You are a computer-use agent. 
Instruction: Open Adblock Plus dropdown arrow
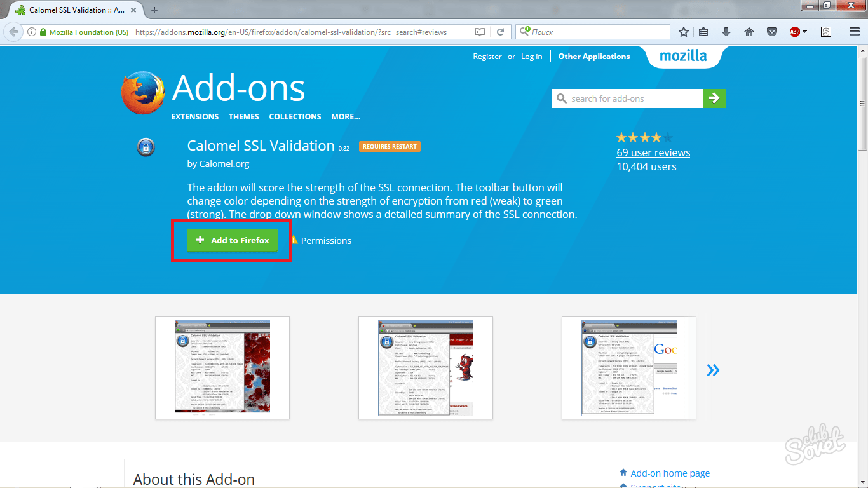[x=805, y=32]
